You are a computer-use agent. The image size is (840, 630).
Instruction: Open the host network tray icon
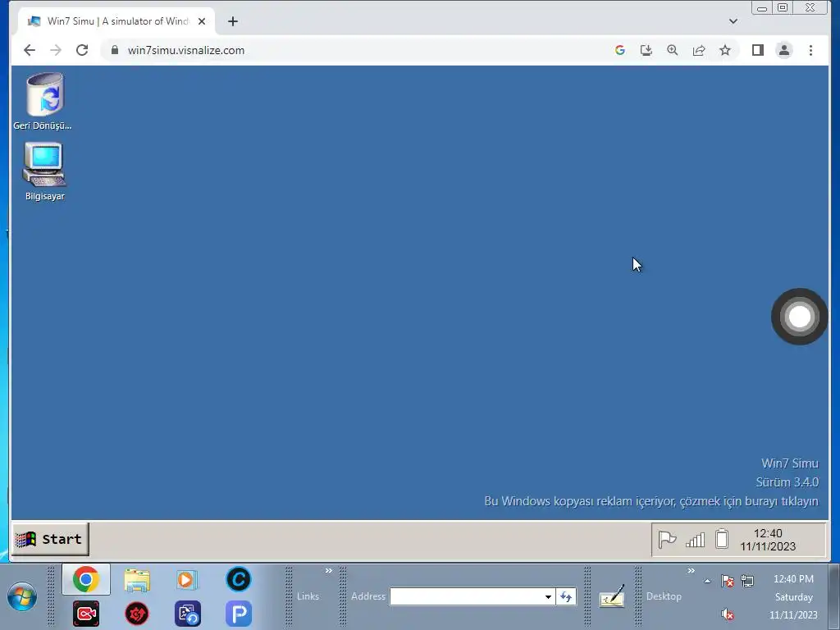[x=747, y=581]
